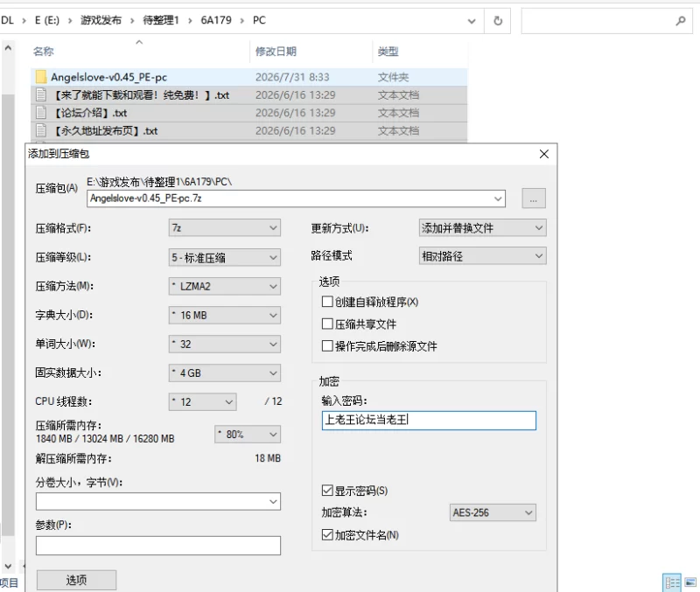
Task: Sort files by 修改日期 column header
Action: coord(276,52)
